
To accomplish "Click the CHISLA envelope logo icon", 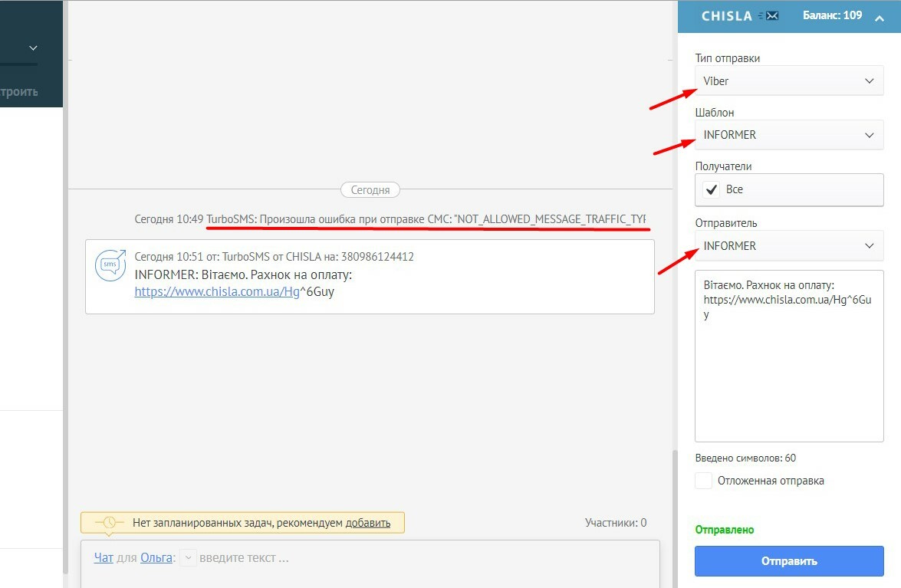I will click(769, 16).
